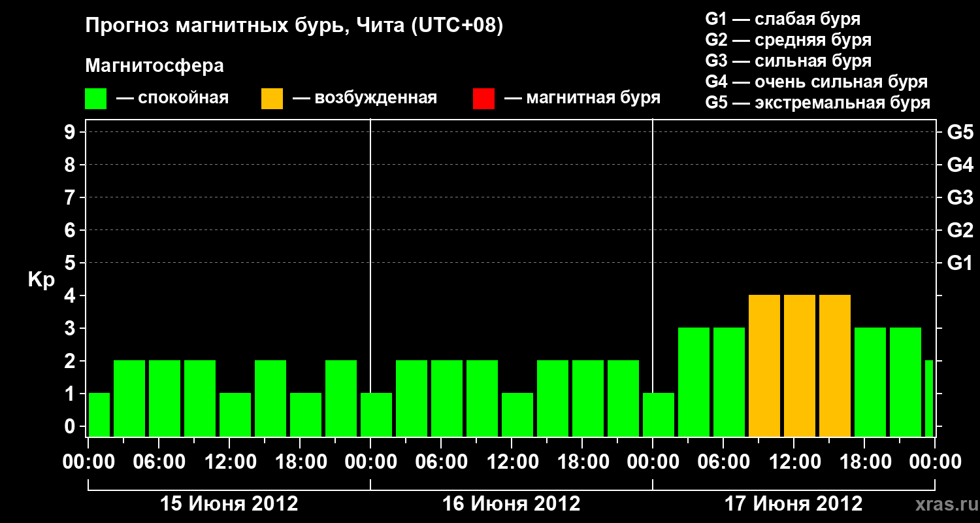The width and height of the screenshot is (980, 523).
Task: Click the 'G2 — средняя буря' legend line
Action: click(x=788, y=40)
